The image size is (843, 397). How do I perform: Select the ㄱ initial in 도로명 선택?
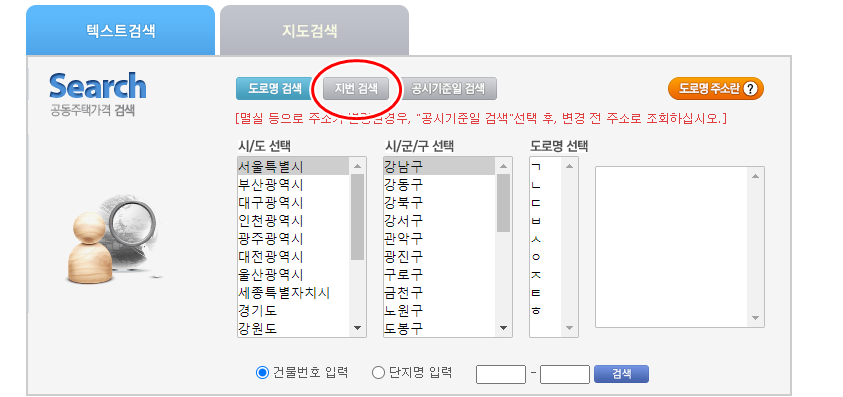pos(546,166)
